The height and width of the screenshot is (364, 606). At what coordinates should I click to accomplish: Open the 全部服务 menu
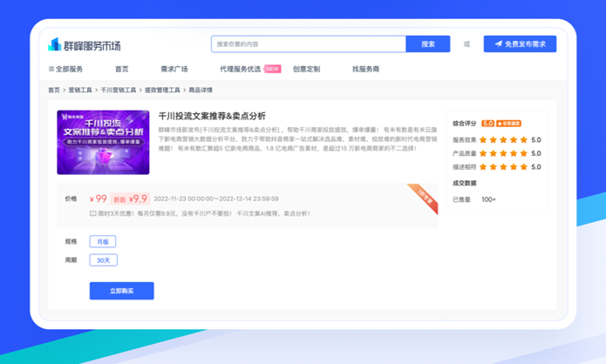tap(65, 69)
